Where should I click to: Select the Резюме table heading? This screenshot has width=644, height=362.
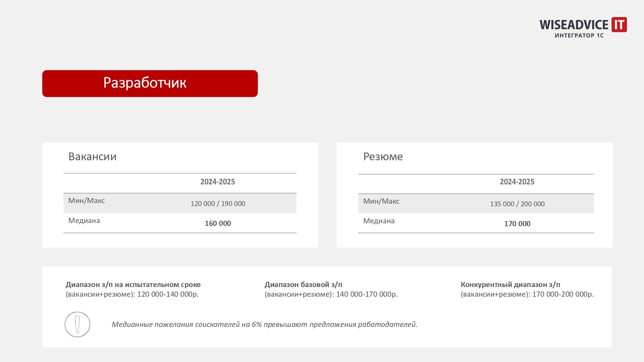tap(383, 157)
